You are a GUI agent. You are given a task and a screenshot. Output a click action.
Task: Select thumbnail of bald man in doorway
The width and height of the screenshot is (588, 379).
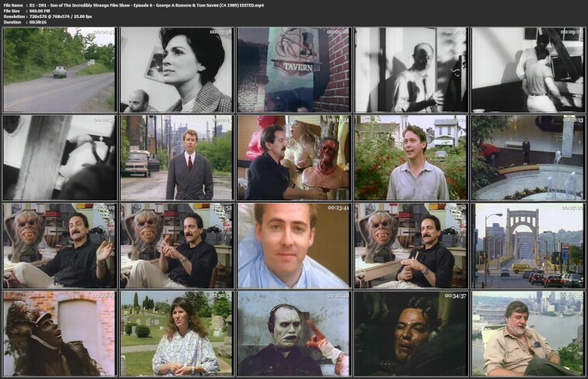(x=411, y=69)
